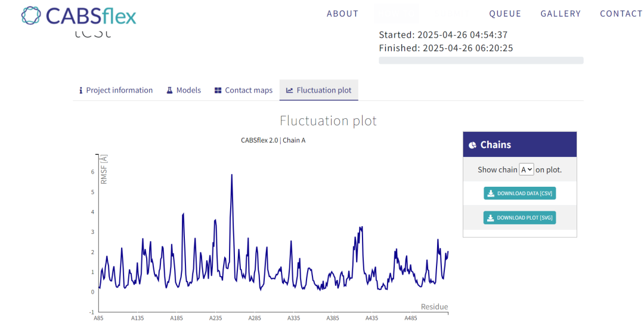Screen dimensions: 644x330
Task: Open the Show chain dropdown
Action: [526, 169]
